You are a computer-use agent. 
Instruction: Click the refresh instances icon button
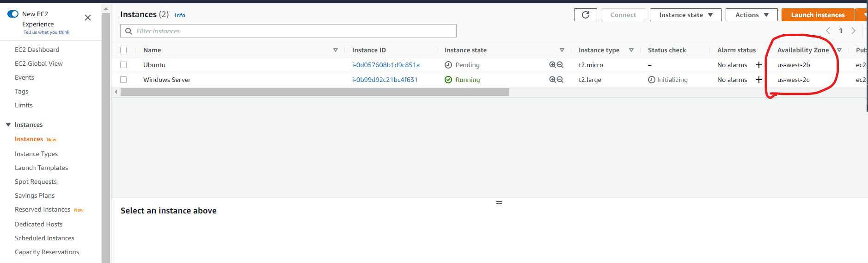click(x=586, y=15)
